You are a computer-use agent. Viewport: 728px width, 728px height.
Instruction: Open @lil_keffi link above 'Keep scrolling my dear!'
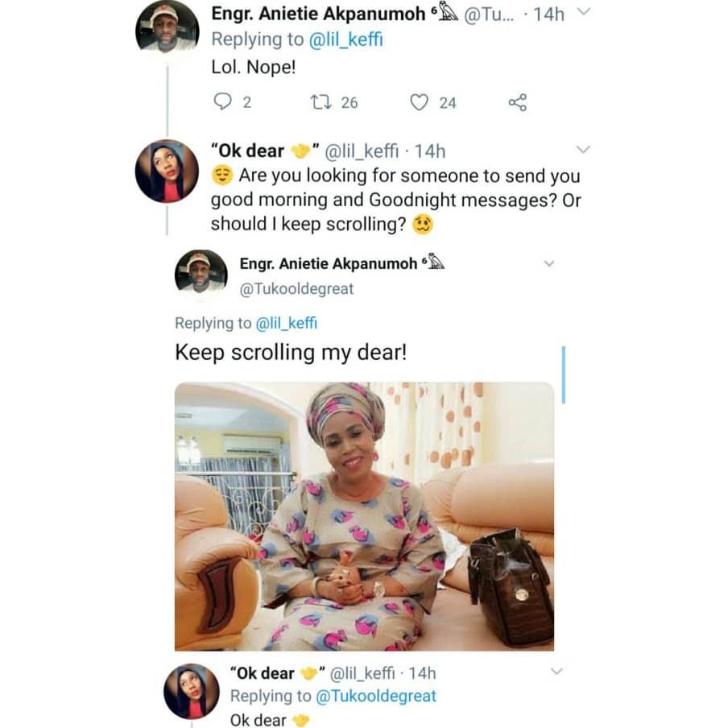pyautogui.click(x=286, y=323)
